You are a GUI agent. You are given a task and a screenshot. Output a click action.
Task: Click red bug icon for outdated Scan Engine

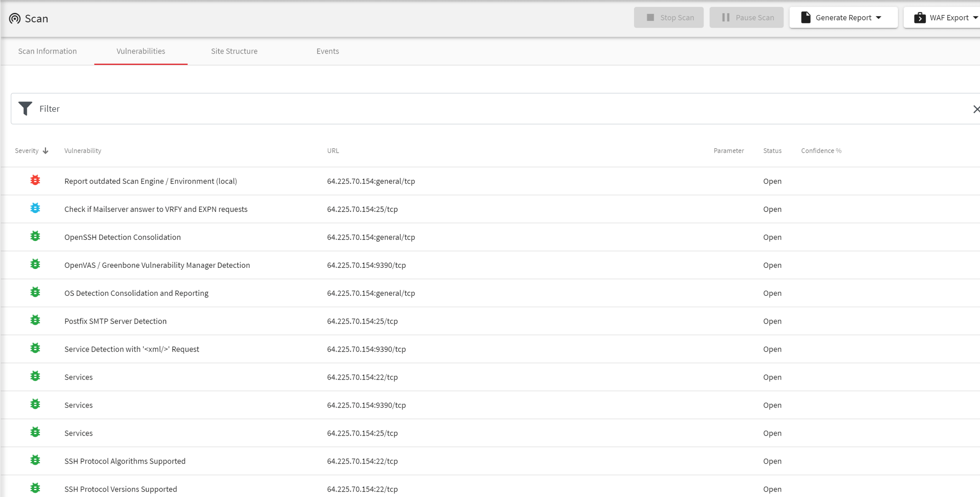(35, 180)
